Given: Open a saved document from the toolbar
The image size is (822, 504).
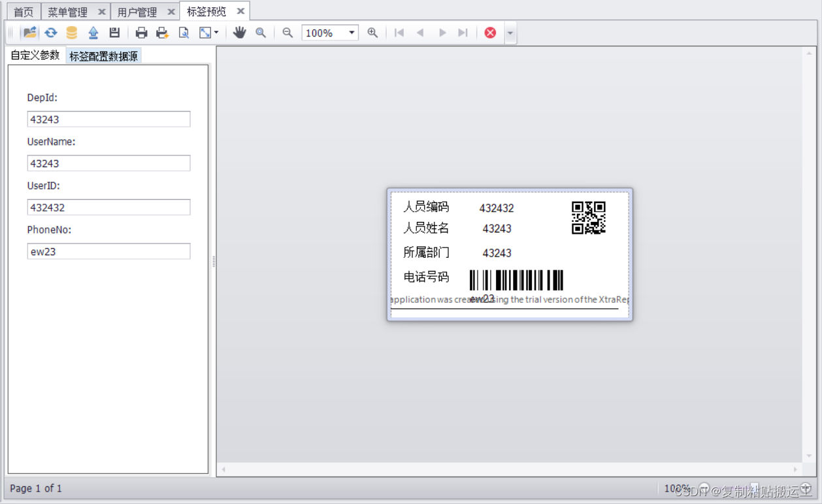Looking at the screenshot, I should 30,32.
